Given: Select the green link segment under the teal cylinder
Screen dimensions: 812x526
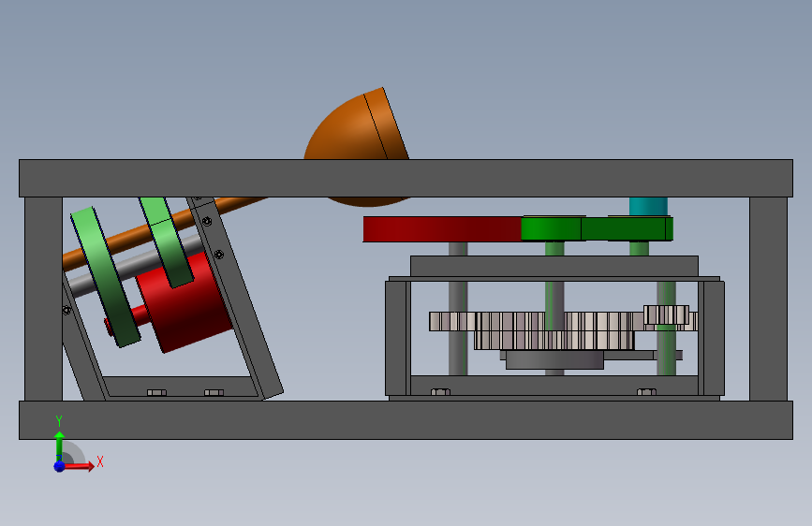Looking at the screenshot, I should coord(627,228).
